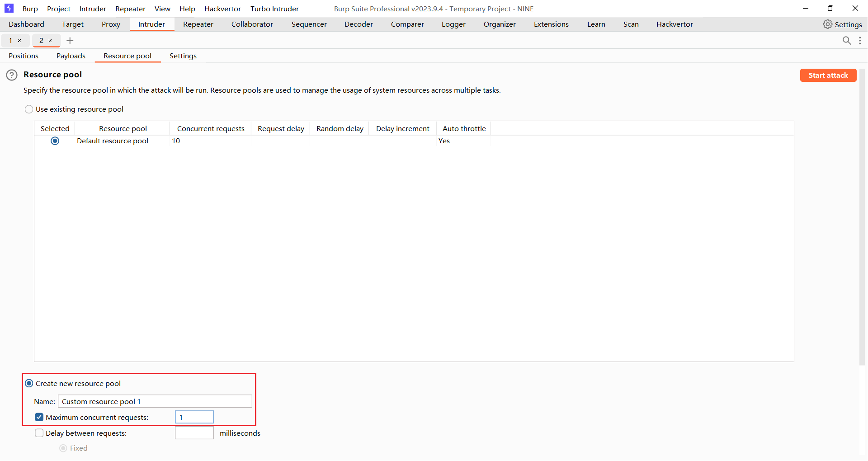The width and height of the screenshot is (868, 461).
Task: Open the Help menu
Action: click(x=187, y=9)
